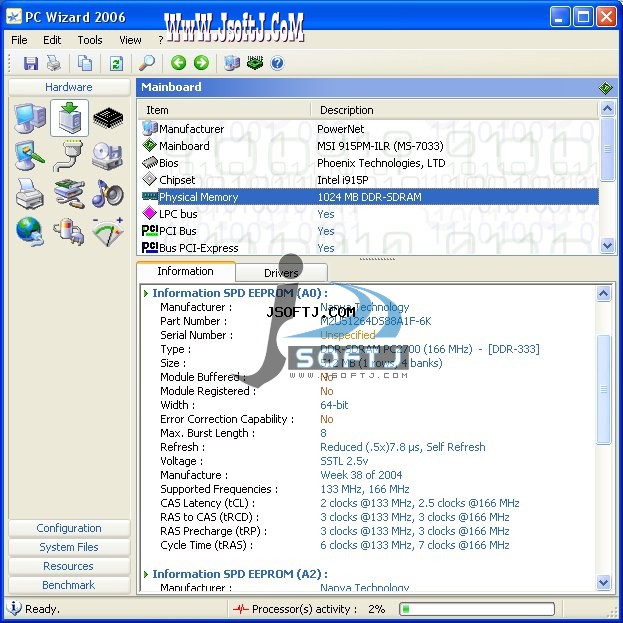Select the Bus PCI-Express row
623x623 pixels.
pos(370,248)
